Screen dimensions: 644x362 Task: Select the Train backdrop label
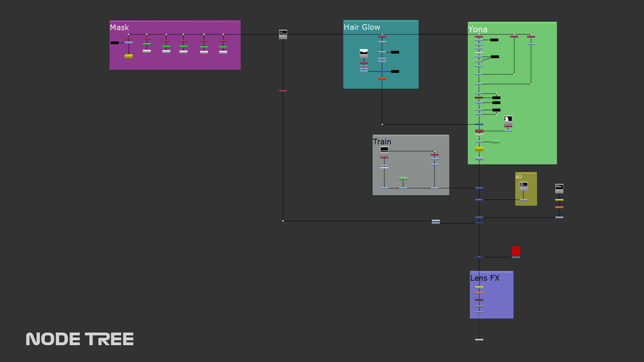tap(382, 142)
